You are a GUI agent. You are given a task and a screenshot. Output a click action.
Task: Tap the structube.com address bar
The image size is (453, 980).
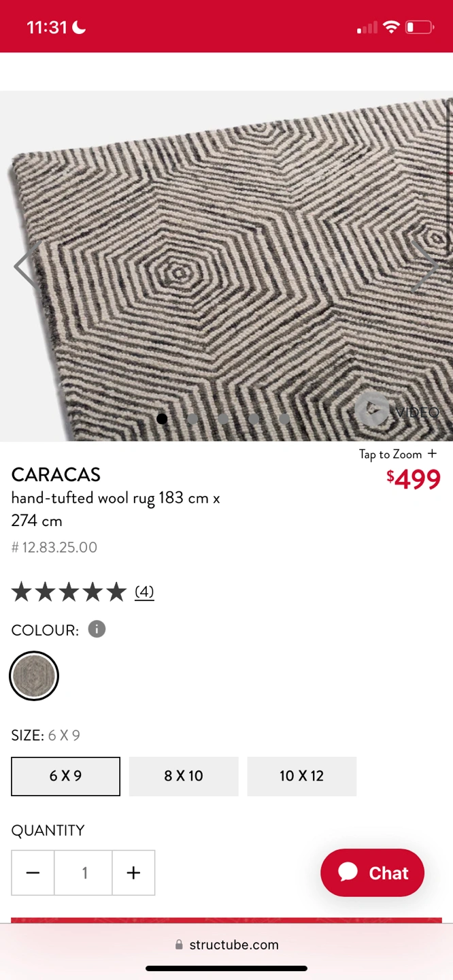[x=227, y=945]
